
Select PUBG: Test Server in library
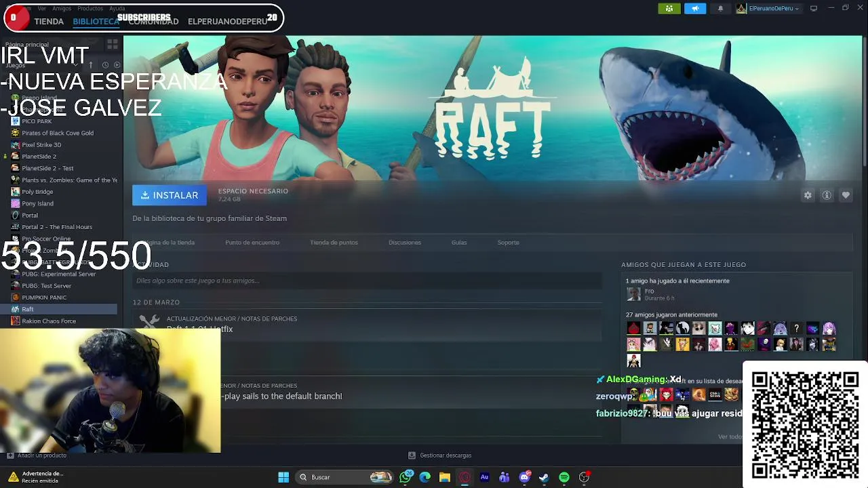tap(47, 285)
